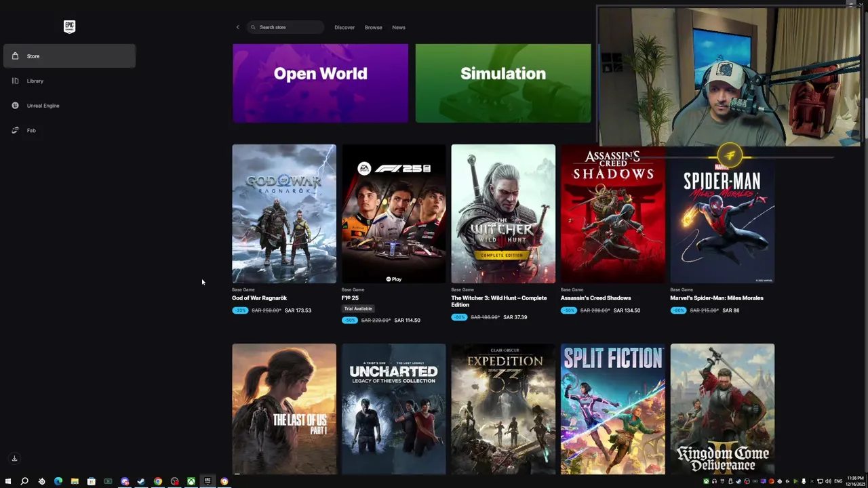Click the -33% discount badge for God of War
The height and width of the screenshot is (488, 868).
(240, 310)
